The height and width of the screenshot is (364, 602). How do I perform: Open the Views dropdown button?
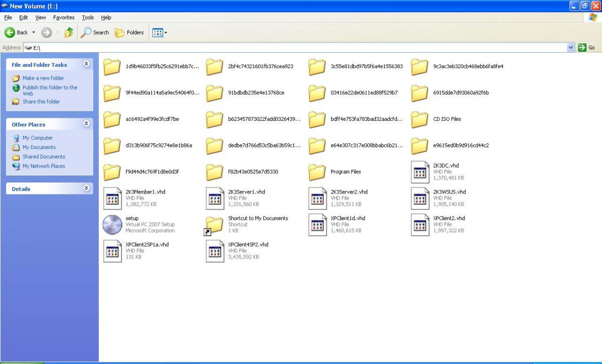pos(160,33)
